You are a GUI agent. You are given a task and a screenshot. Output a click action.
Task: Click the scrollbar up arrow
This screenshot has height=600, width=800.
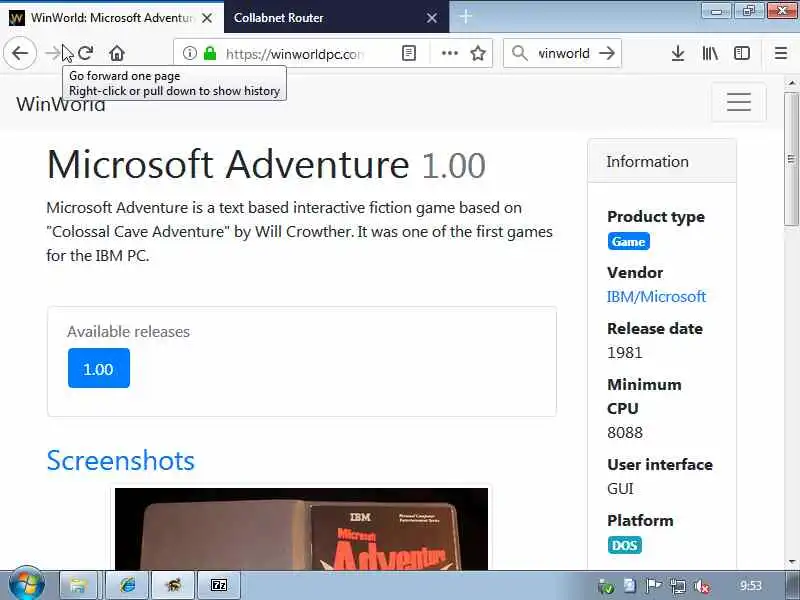791,83
